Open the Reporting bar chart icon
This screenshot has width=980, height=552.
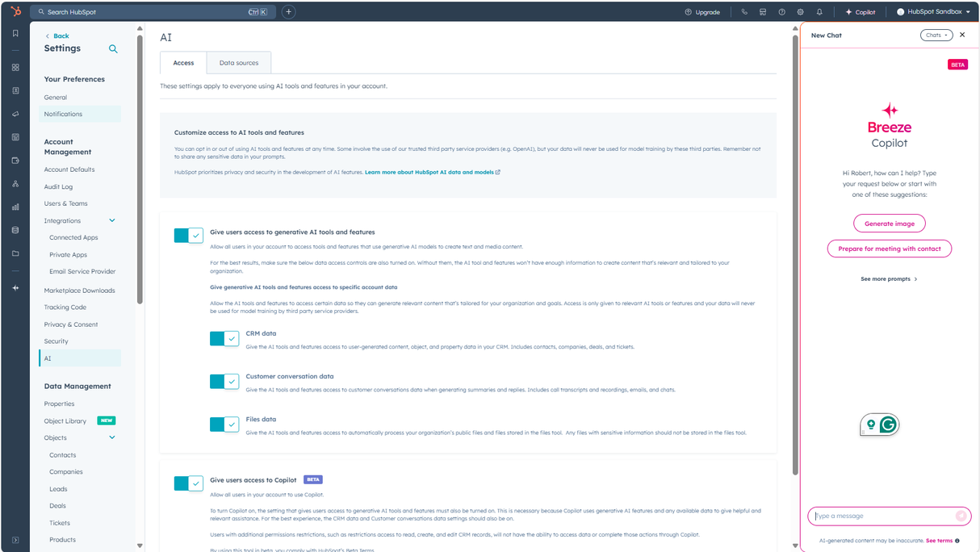(x=15, y=207)
